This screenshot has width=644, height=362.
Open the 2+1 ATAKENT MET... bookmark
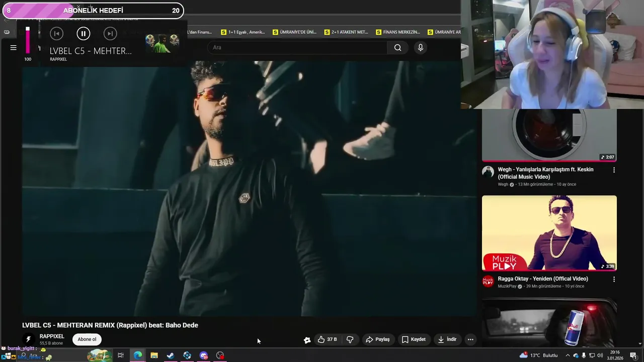pyautogui.click(x=346, y=32)
